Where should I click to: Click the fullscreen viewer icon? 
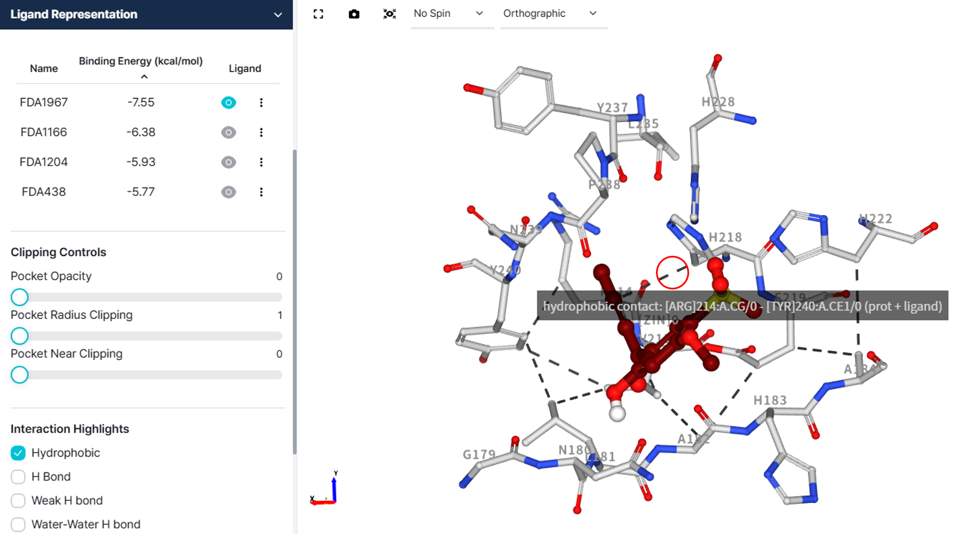pos(318,14)
